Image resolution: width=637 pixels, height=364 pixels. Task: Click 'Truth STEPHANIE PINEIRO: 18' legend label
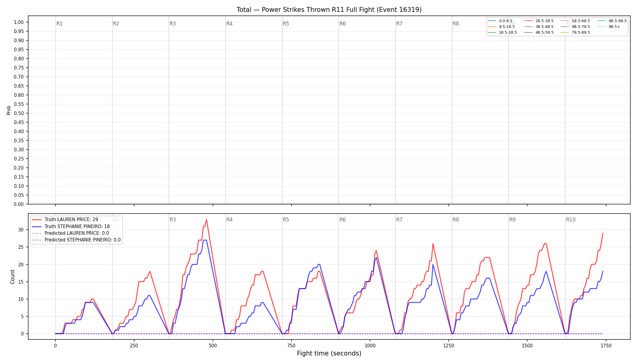tap(77, 227)
